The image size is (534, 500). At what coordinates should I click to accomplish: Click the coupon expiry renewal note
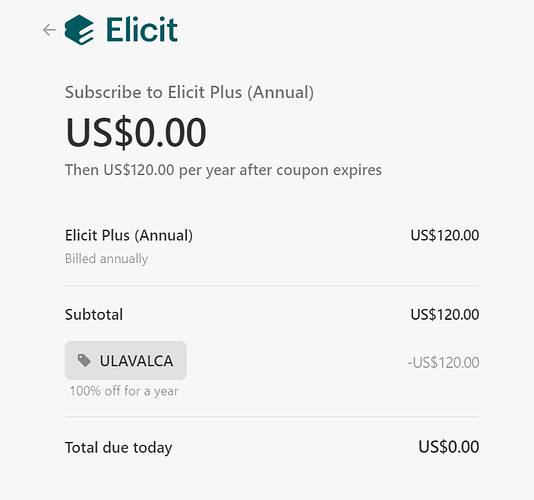point(223,170)
